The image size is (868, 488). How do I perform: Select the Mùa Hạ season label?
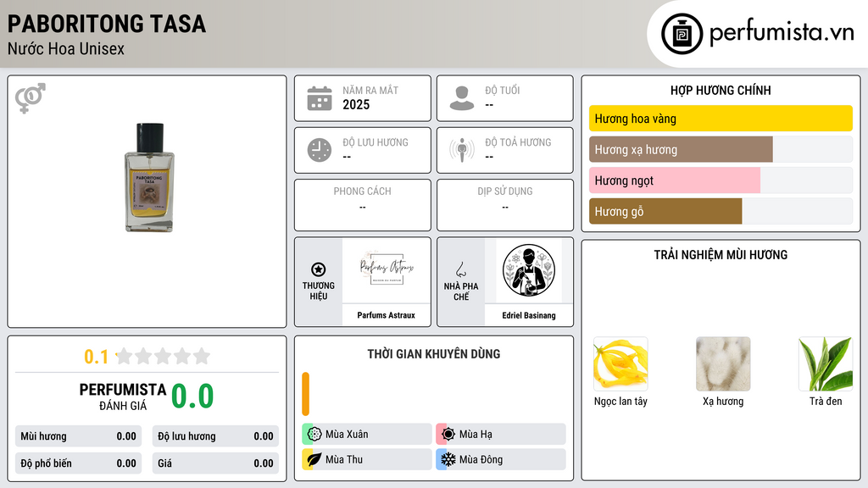pos(476,435)
